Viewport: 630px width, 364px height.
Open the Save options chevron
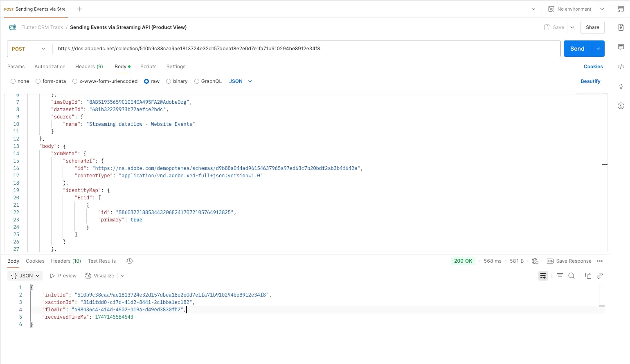coord(572,27)
